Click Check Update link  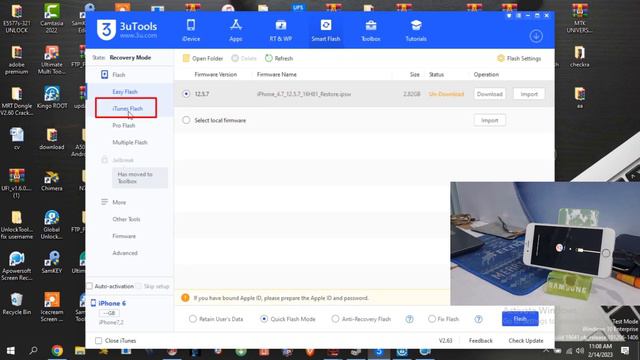pyautogui.click(x=526, y=340)
